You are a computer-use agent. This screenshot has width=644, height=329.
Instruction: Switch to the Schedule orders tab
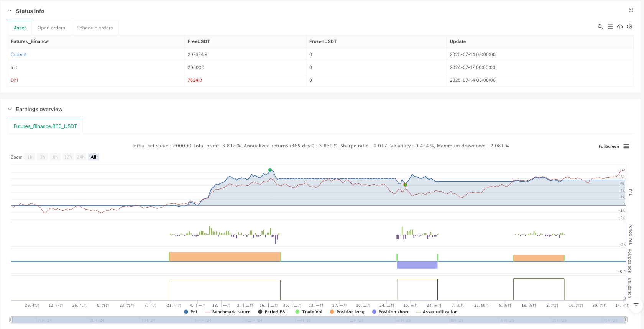pos(95,28)
